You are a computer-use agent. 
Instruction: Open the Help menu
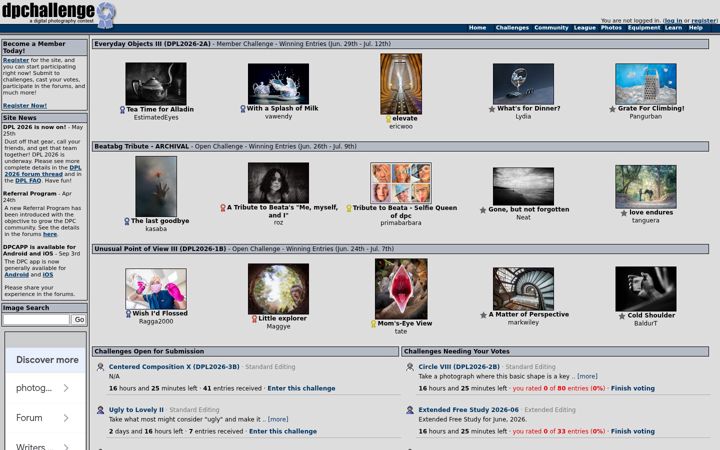tap(695, 28)
